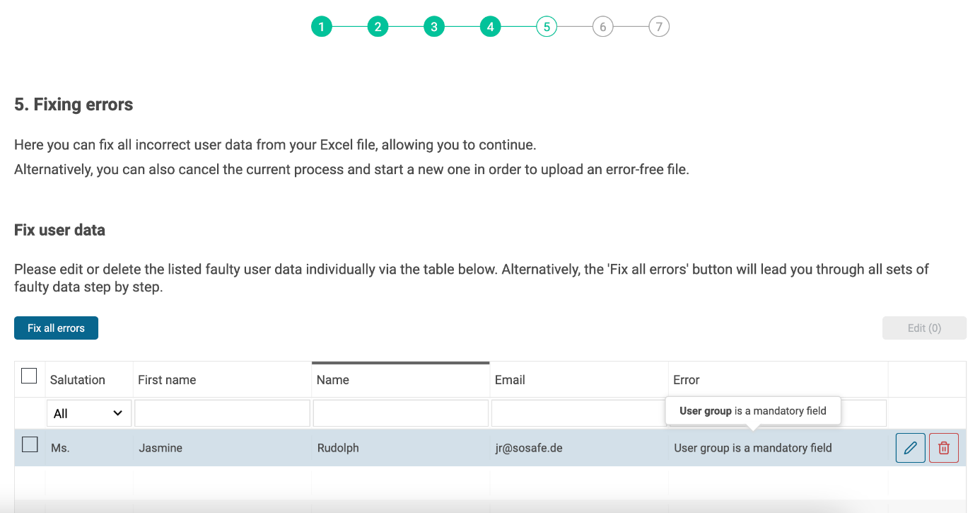Select current step 5 circle

click(x=547, y=27)
